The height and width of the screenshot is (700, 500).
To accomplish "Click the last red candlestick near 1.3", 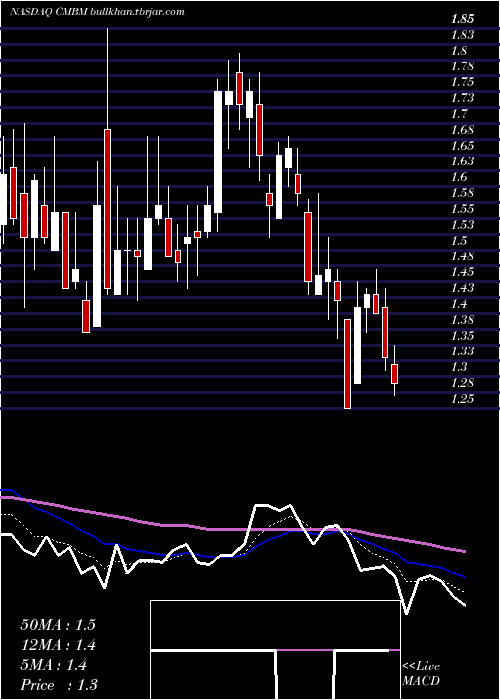I will [394, 374].
